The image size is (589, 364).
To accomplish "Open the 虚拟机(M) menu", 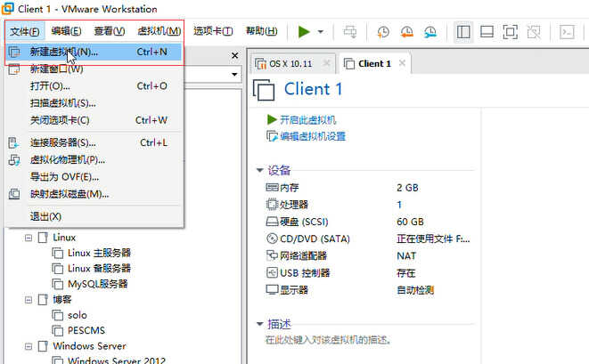I will [x=159, y=31].
